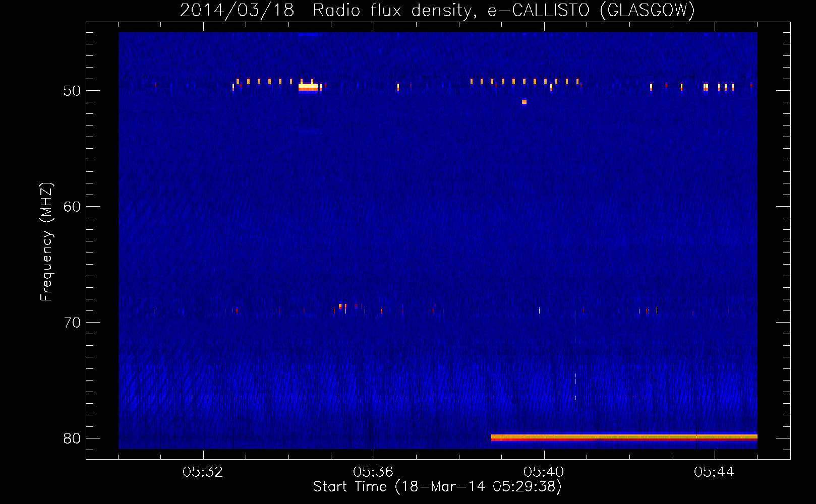Viewport: 816px width, 504px height.
Task: Click the bright wide burst at 50 MHz
Action: 308,88
